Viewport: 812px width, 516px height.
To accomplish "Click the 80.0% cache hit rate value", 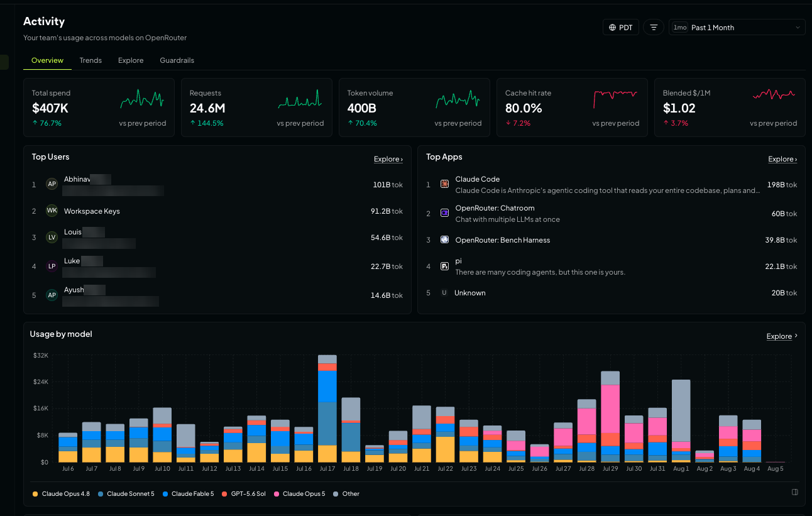I will (x=524, y=108).
